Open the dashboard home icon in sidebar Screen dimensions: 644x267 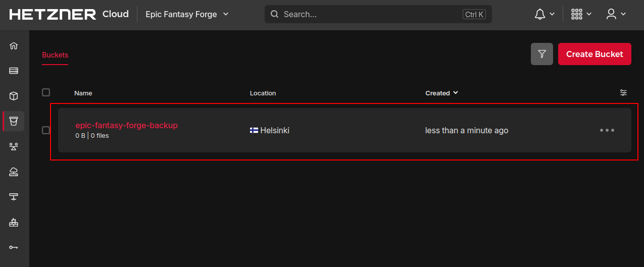pos(14,45)
